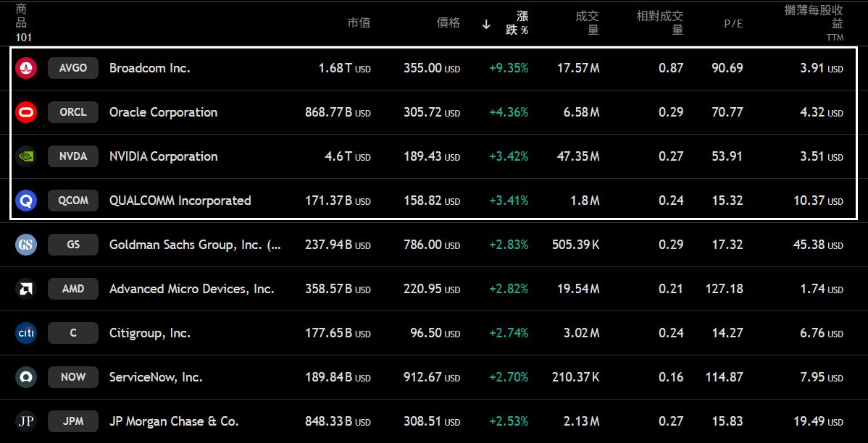Screen dimensions: 868x443
Task: Click the 相對成交量 column header
Action: 659,23
